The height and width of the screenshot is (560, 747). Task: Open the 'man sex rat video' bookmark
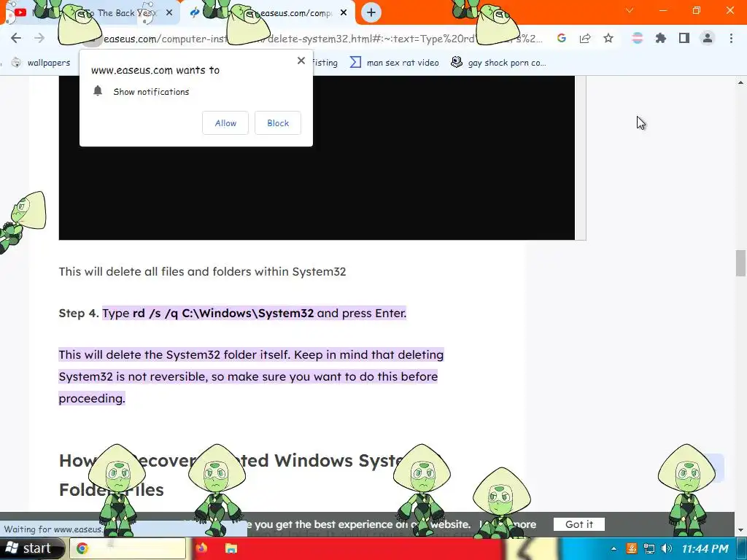click(395, 63)
